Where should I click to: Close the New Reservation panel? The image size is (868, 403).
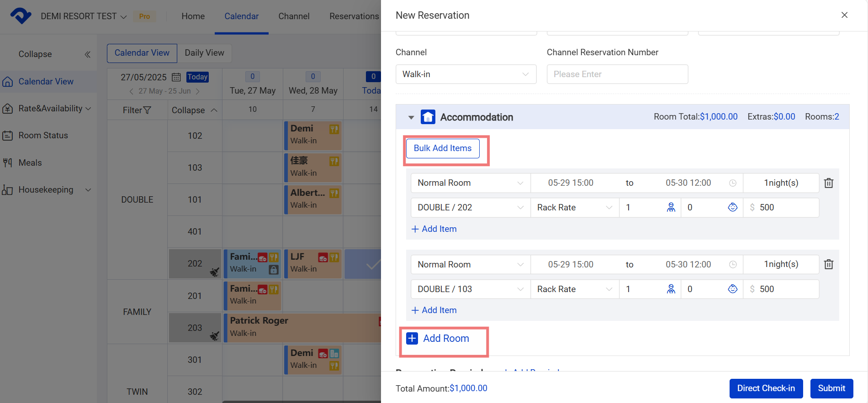[x=844, y=15]
